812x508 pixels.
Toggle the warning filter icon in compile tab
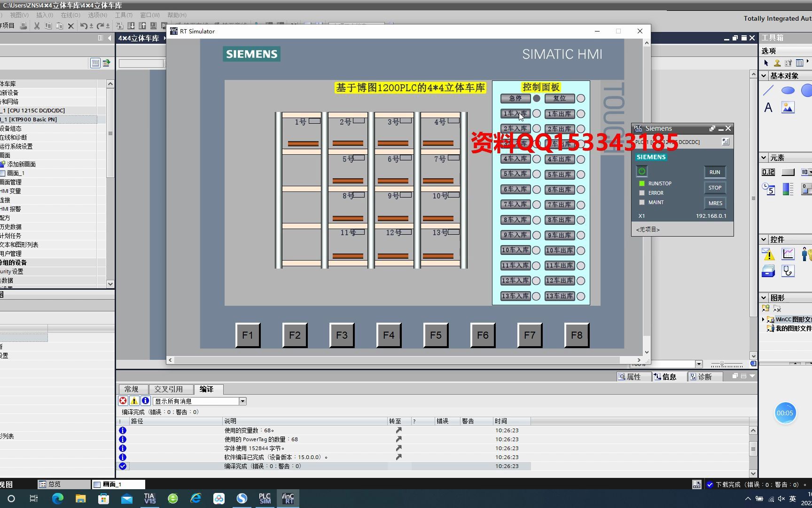[134, 401]
